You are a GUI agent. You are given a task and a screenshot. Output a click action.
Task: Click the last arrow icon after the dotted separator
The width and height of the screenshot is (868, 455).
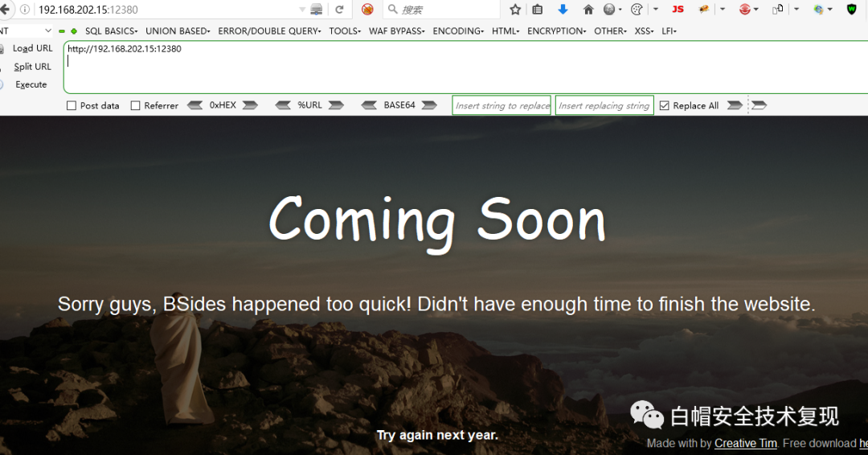[x=759, y=105]
